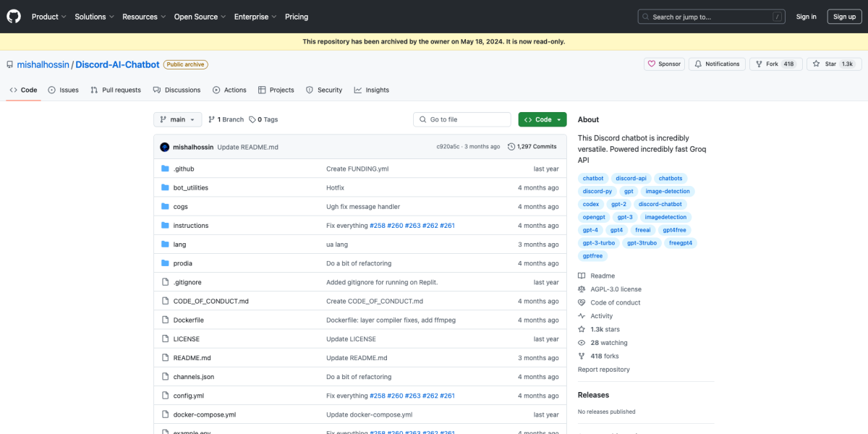Open the README.md file link

[x=192, y=358]
